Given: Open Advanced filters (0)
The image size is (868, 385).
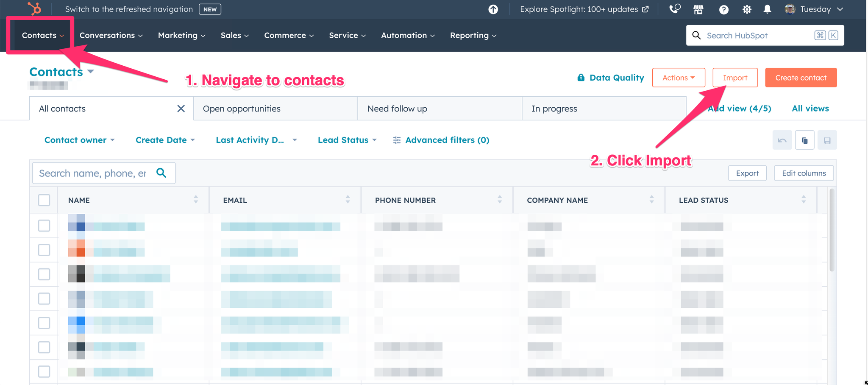Looking at the screenshot, I should pyautogui.click(x=441, y=140).
